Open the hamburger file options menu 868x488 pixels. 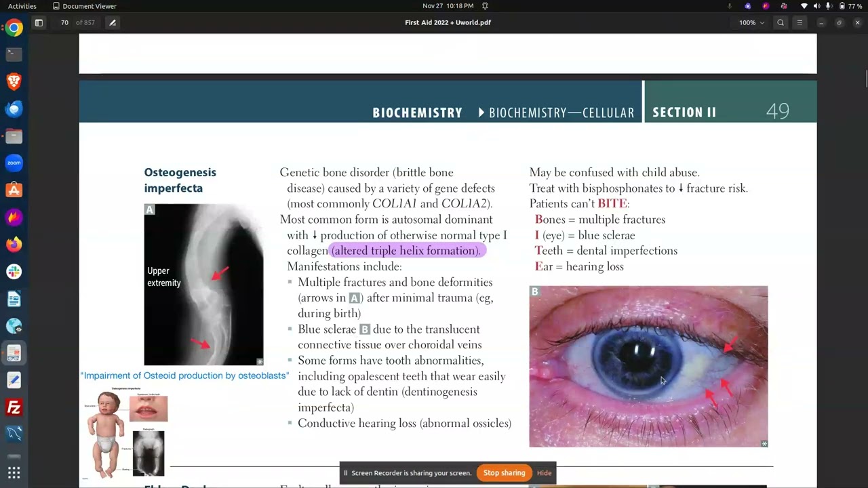point(800,22)
